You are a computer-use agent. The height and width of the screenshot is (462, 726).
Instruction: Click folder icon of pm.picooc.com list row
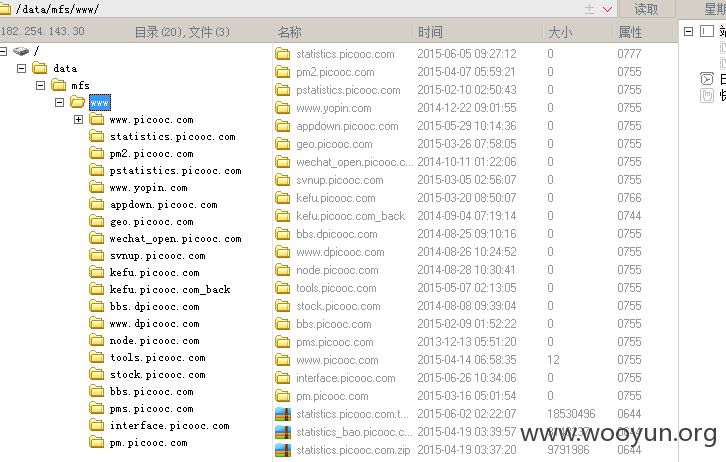coord(282,396)
